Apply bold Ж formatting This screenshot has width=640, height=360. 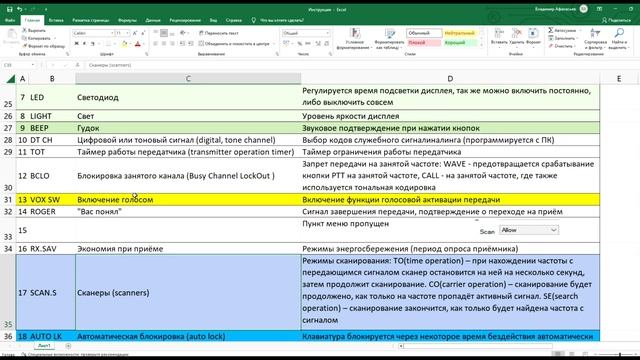coord(76,44)
